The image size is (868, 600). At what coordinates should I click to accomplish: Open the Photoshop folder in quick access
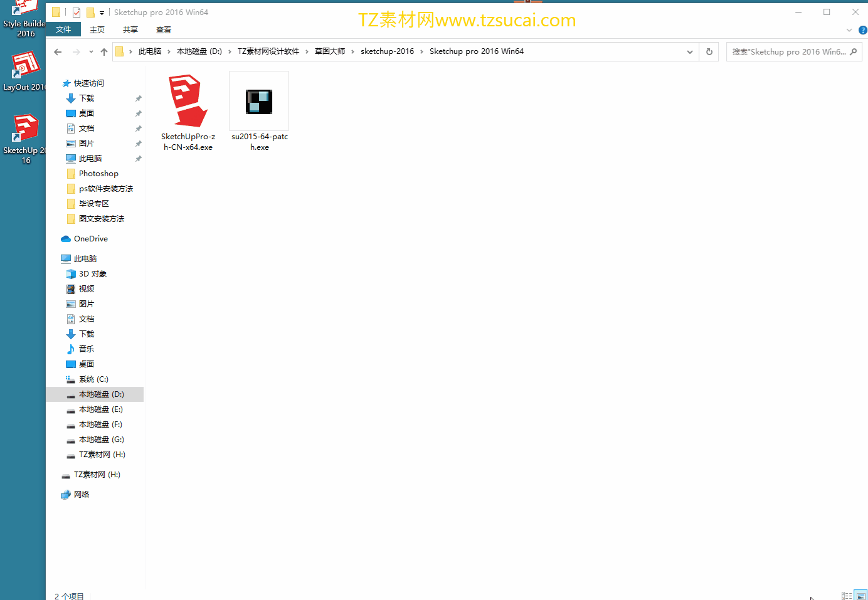click(x=98, y=174)
